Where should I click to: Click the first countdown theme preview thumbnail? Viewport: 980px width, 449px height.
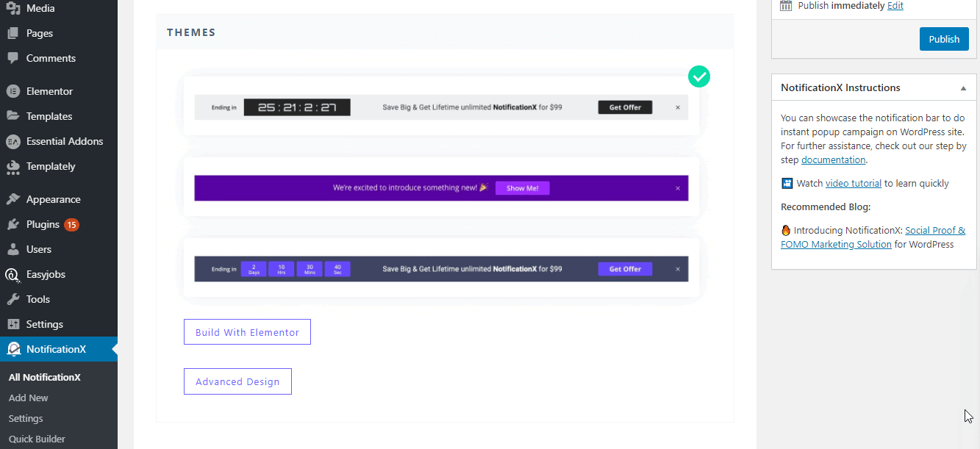coord(441,107)
